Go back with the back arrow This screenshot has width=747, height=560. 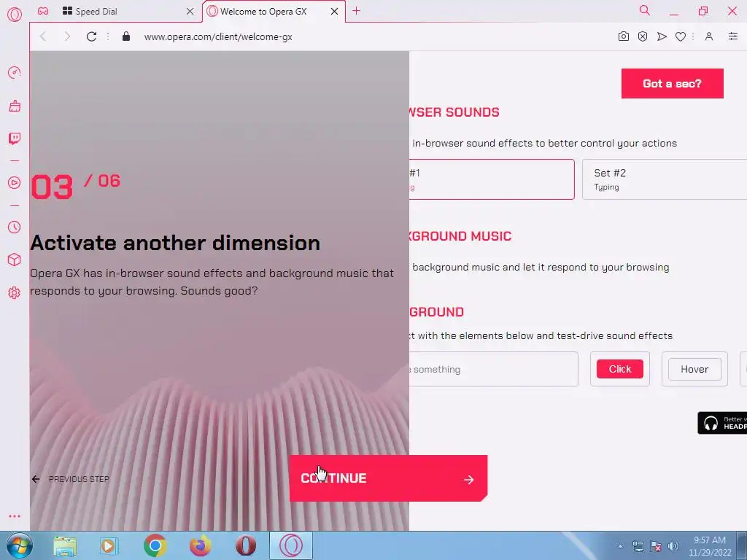(43, 36)
